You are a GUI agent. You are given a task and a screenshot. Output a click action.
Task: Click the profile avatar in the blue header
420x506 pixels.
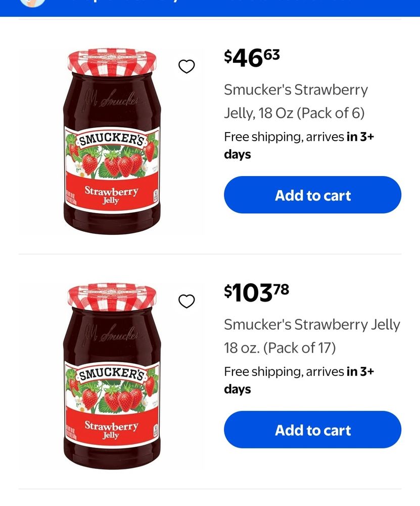[x=33, y=2]
